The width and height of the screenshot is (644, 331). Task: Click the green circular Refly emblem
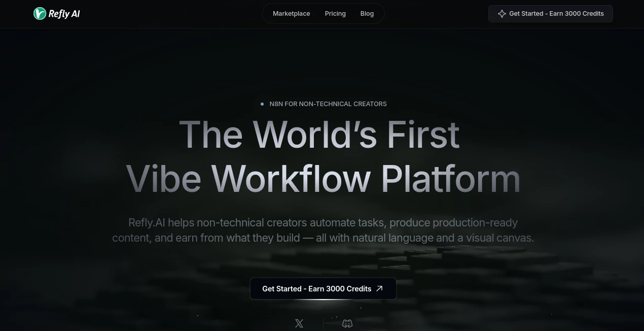(x=40, y=14)
